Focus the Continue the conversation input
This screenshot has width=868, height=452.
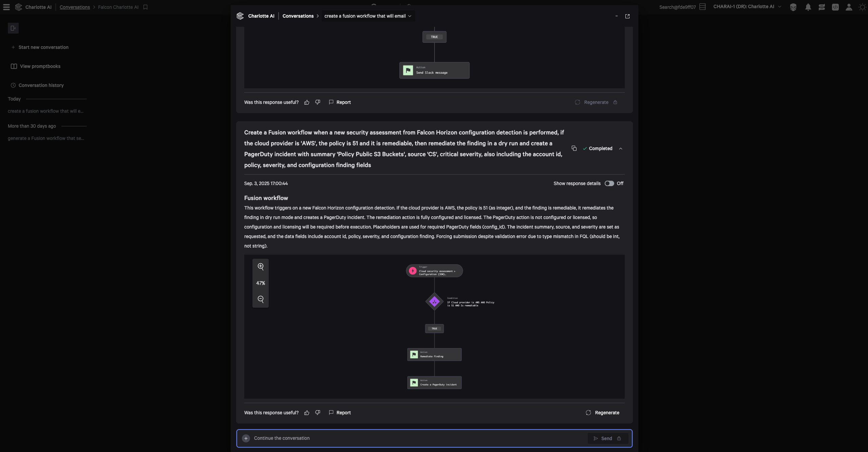(418, 438)
